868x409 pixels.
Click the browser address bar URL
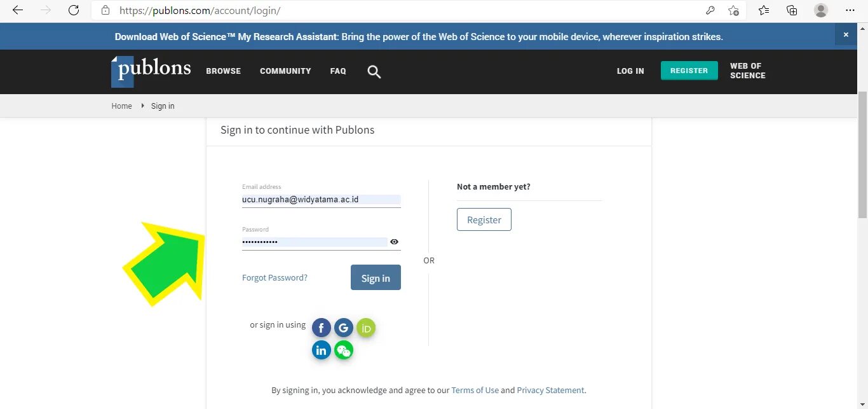point(200,11)
